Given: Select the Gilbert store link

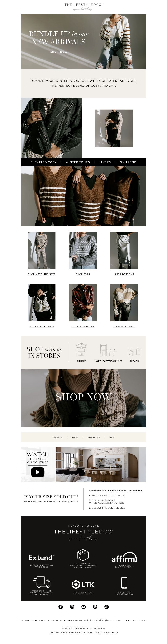Looking at the screenshot, I should click(81, 361).
